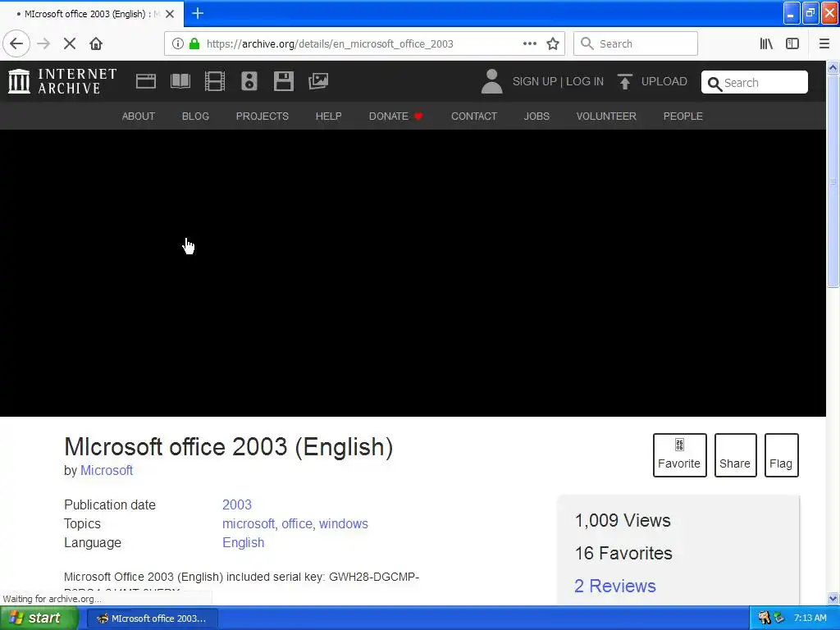
Task: Click the scrollbar down arrow
Action: click(x=833, y=598)
